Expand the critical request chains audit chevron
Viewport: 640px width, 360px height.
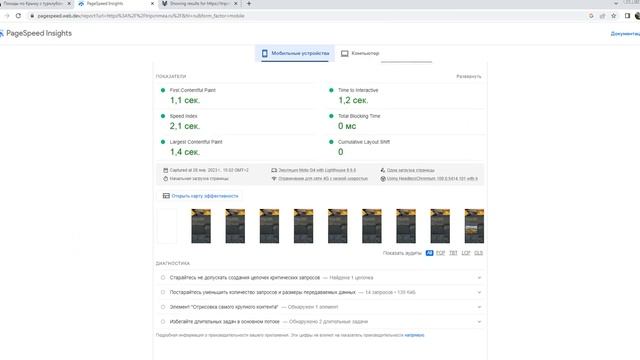pos(479,278)
